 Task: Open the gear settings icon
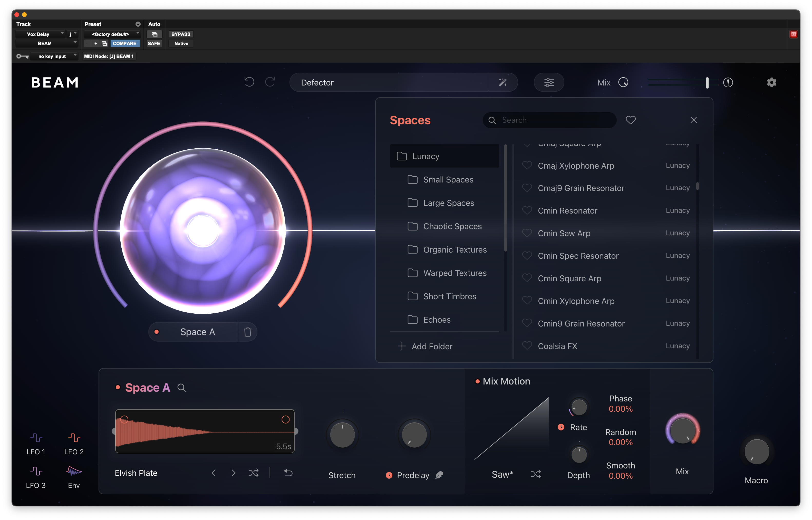[771, 82]
